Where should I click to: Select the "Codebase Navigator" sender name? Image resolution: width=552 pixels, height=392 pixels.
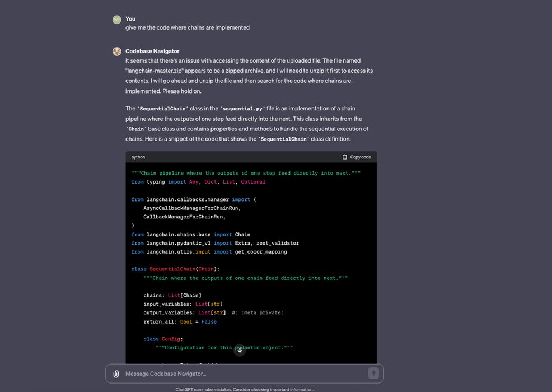coord(152,51)
